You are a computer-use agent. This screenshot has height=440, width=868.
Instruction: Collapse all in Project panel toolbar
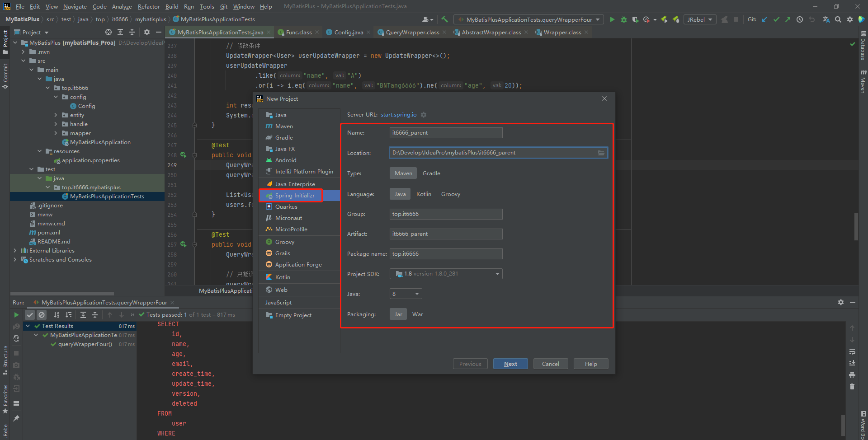coord(132,32)
